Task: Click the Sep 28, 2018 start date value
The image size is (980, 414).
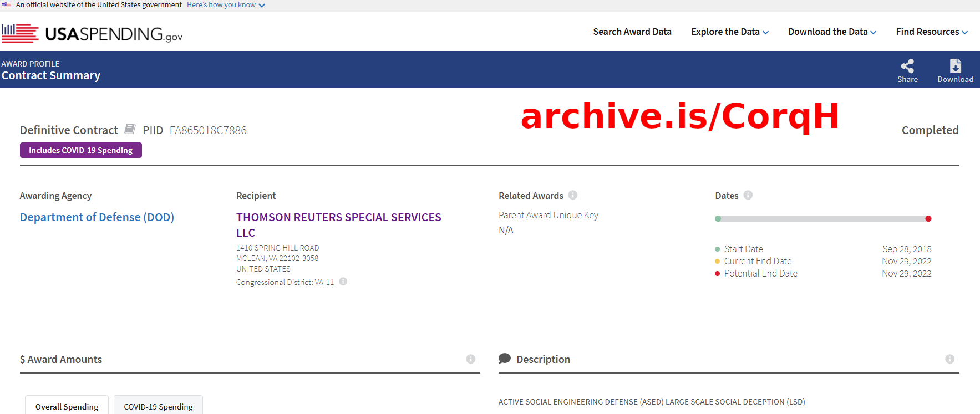Action: click(x=907, y=249)
